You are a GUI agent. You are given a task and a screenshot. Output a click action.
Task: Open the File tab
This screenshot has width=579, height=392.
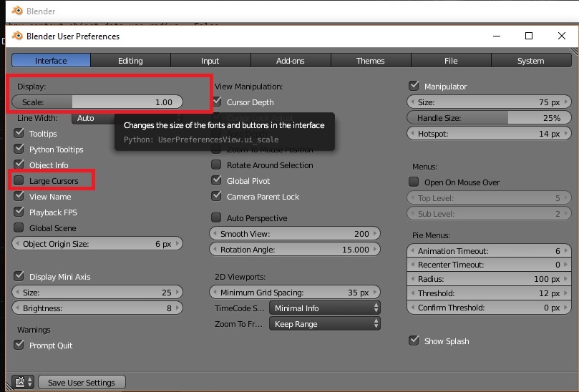(x=451, y=61)
